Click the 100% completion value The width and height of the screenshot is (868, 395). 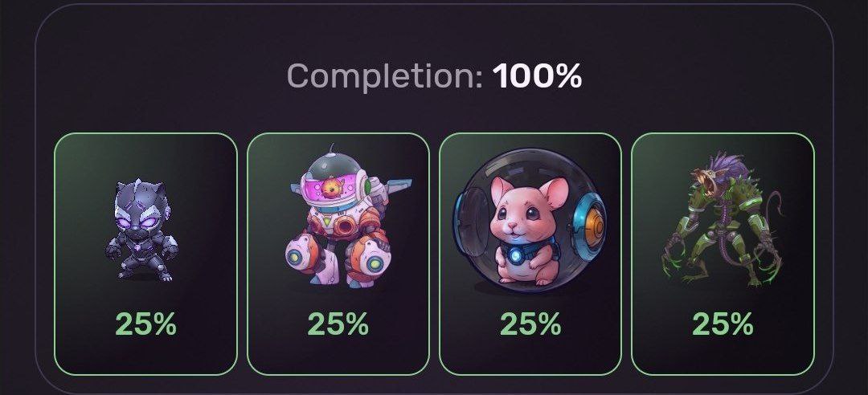538,75
